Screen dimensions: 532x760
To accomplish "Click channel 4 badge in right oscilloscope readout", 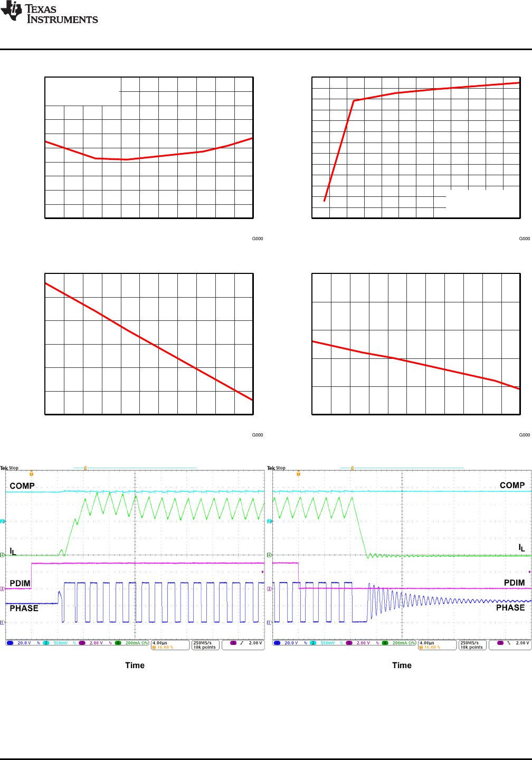I will click(385, 643).
